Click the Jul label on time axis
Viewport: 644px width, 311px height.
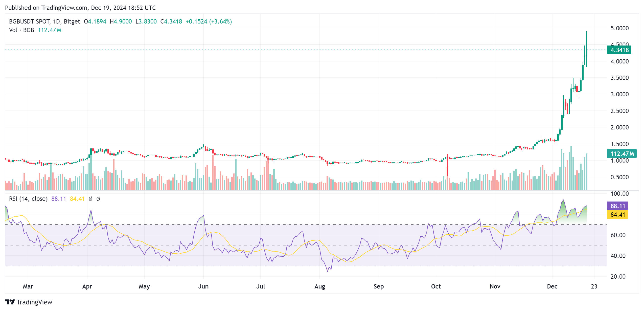pos(261,286)
